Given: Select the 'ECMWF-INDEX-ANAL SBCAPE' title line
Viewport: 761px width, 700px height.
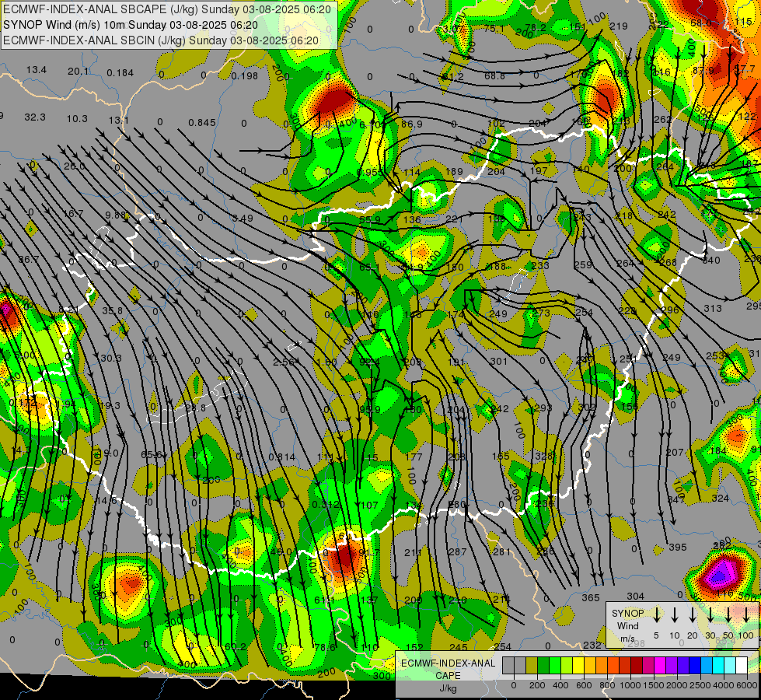Looking at the screenshot, I should (167, 9).
